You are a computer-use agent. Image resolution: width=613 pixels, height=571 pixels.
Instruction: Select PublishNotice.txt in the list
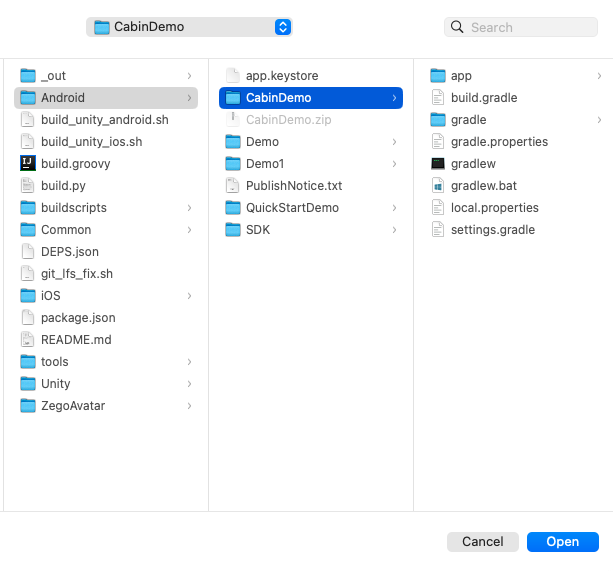293,186
